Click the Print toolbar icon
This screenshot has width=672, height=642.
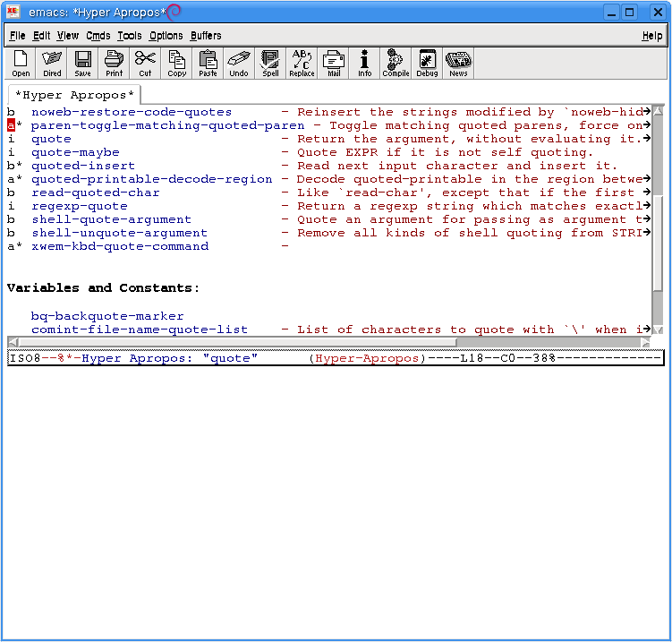114,63
